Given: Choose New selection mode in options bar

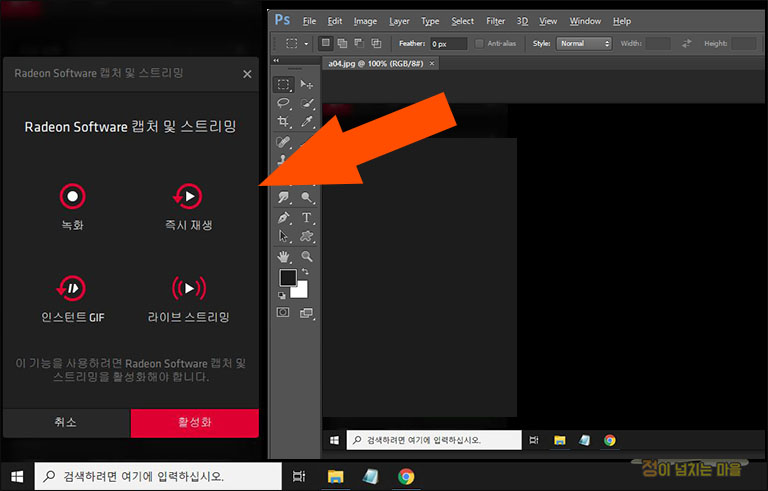Looking at the screenshot, I should [325, 43].
